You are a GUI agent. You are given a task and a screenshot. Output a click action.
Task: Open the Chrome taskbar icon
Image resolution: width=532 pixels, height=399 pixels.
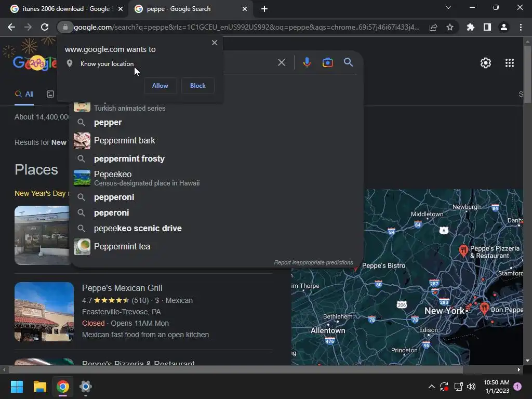[63, 387]
